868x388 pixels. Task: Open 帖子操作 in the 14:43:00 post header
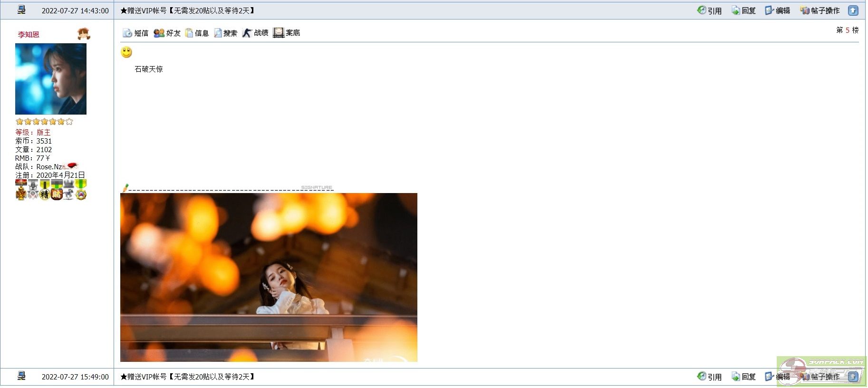point(820,10)
